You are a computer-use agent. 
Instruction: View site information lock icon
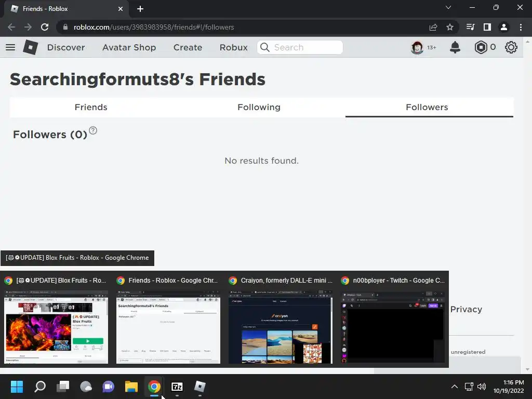pos(65,27)
